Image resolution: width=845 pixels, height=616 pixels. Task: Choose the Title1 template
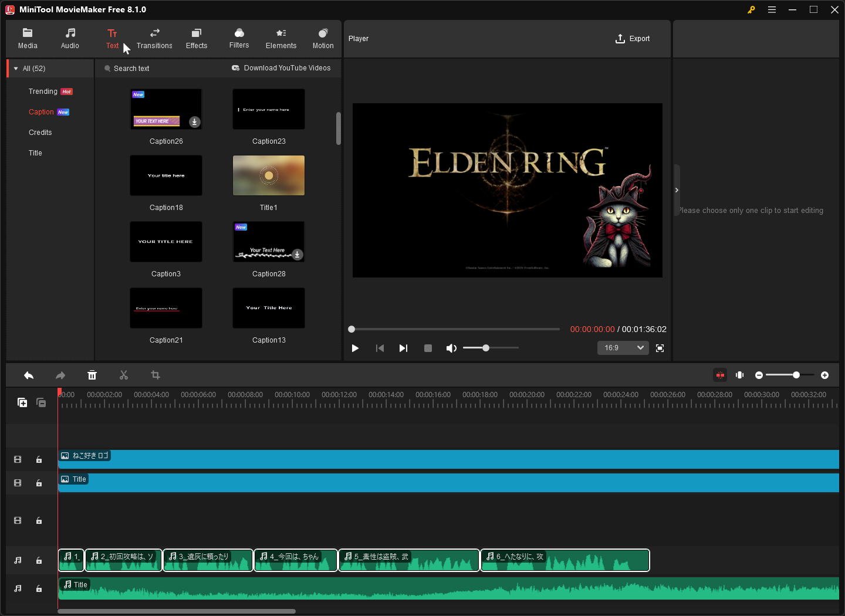pos(269,175)
